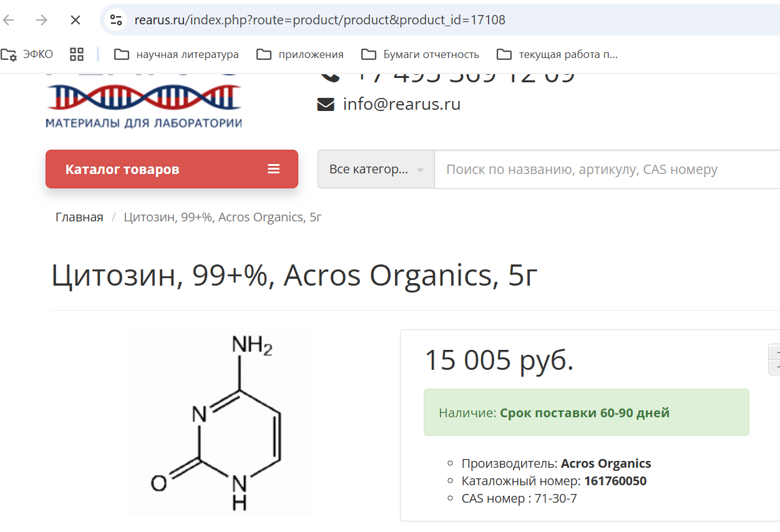Open site information icon in address bar

pos(116,20)
